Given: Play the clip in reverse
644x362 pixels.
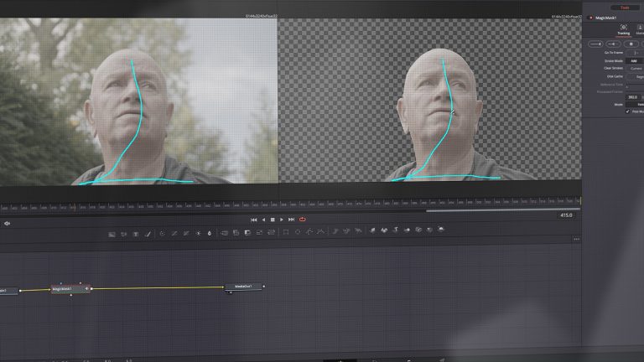Looking at the screenshot, I should pyautogui.click(x=263, y=220).
